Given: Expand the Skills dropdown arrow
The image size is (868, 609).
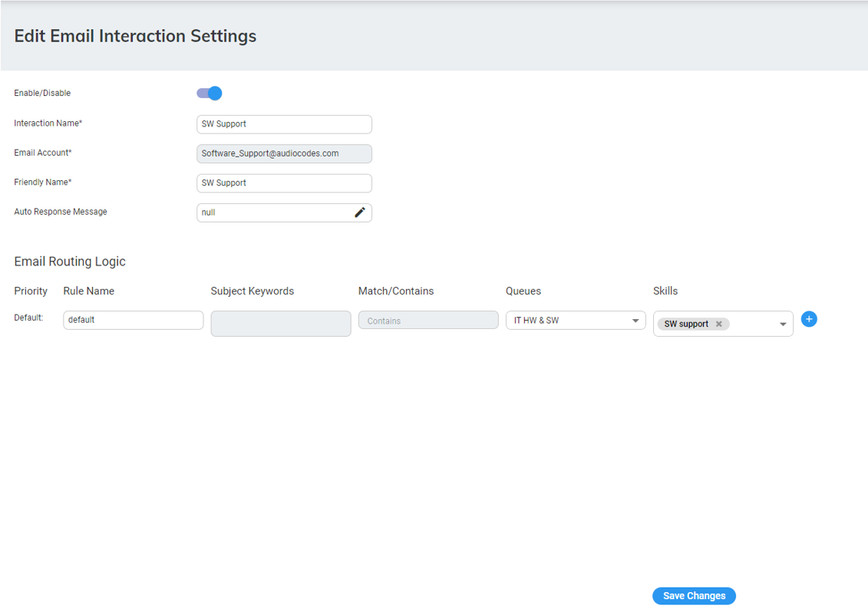Looking at the screenshot, I should (783, 324).
